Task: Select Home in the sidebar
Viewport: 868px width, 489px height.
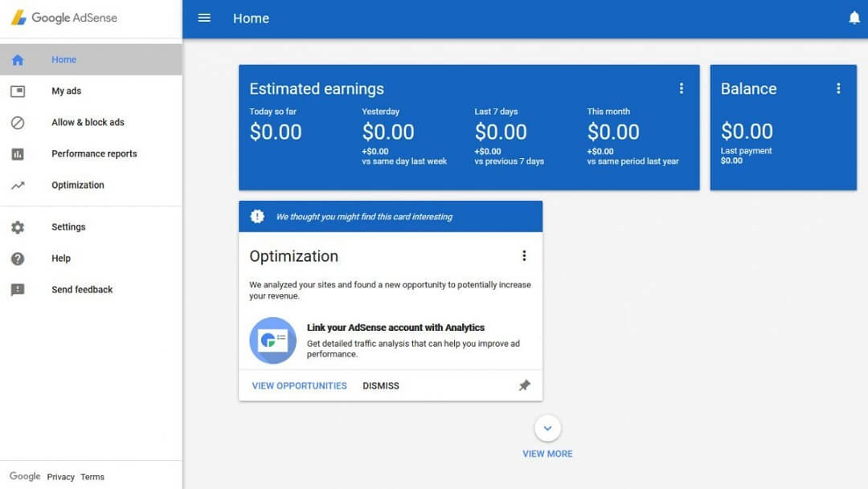Action: click(91, 59)
